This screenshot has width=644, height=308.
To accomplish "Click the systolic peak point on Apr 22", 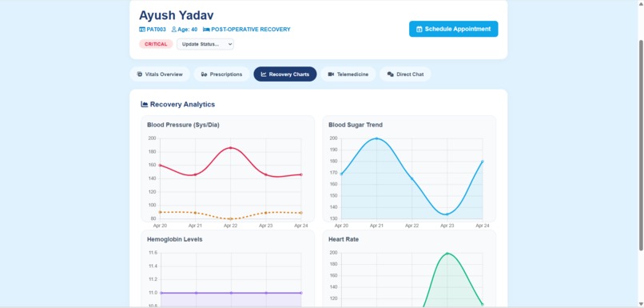I will click(x=230, y=148).
